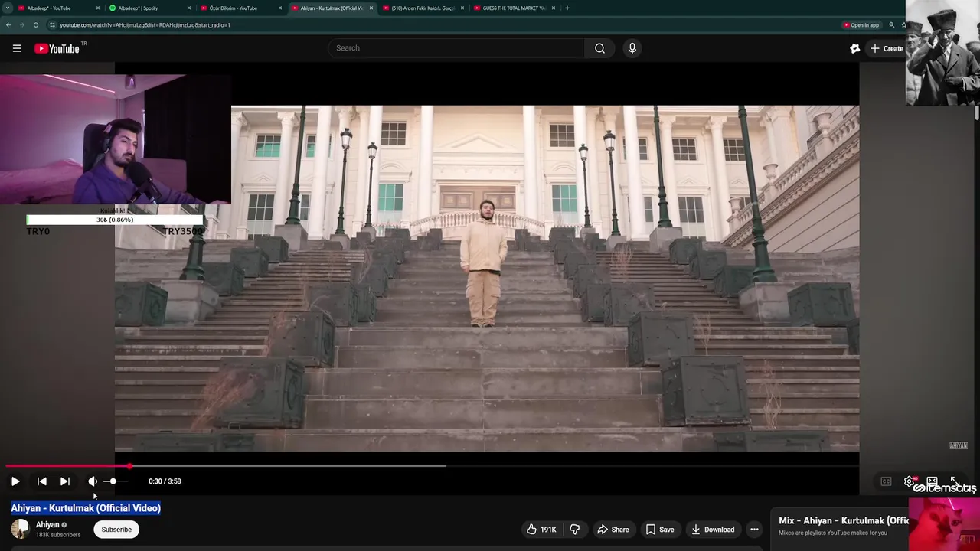Image resolution: width=980 pixels, height=551 pixels.
Task: Open a new browser tab
Action: (567, 8)
